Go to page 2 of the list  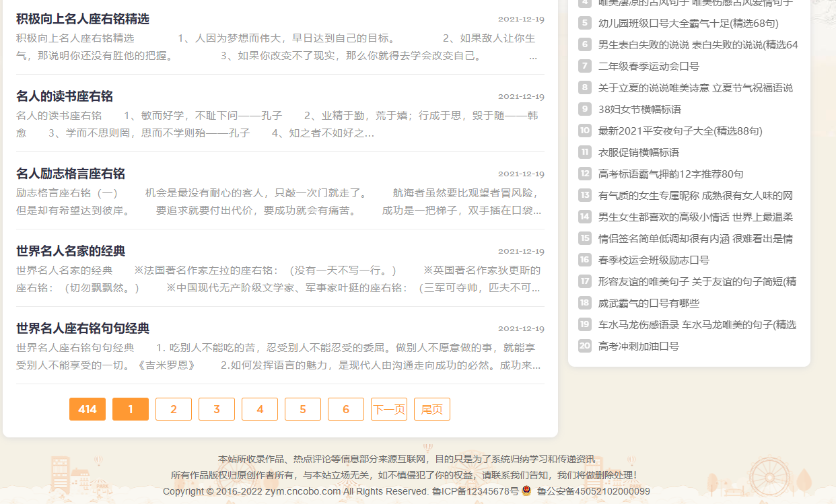click(x=173, y=408)
